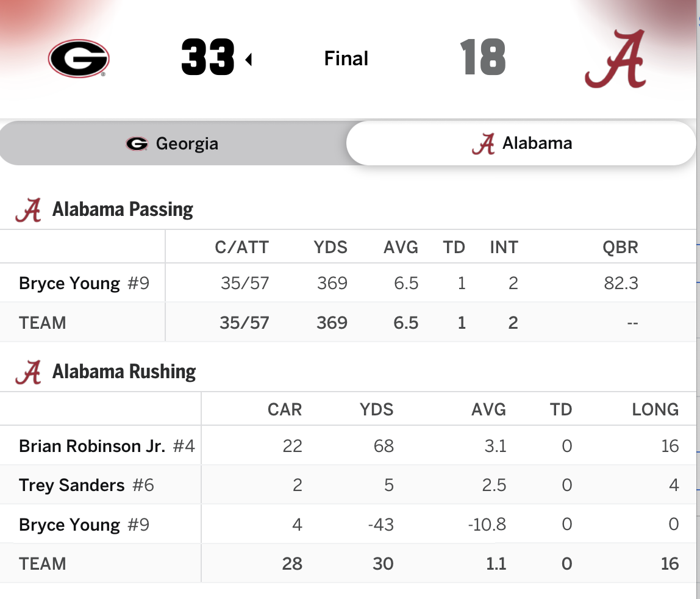
Task: Click the C/ATT passing column header
Action: coord(241,247)
